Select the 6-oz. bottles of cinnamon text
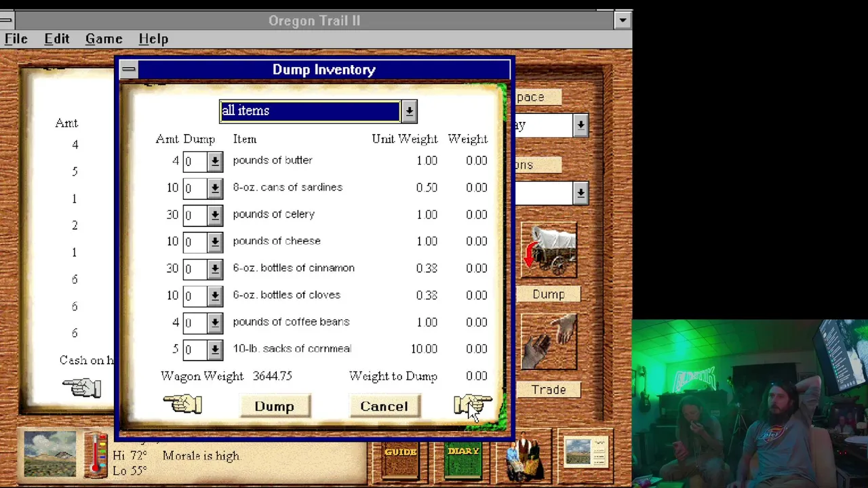Viewport: 868px width, 488px height. pos(294,268)
